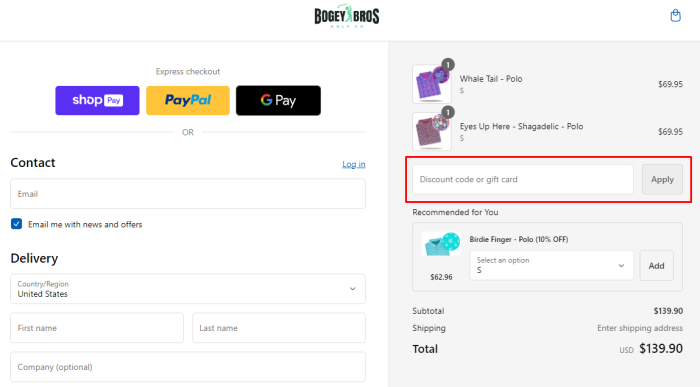Click the Subtotal amount $139.90
The width and height of the screenshot is (700, 387).
(x=668, y=311)
